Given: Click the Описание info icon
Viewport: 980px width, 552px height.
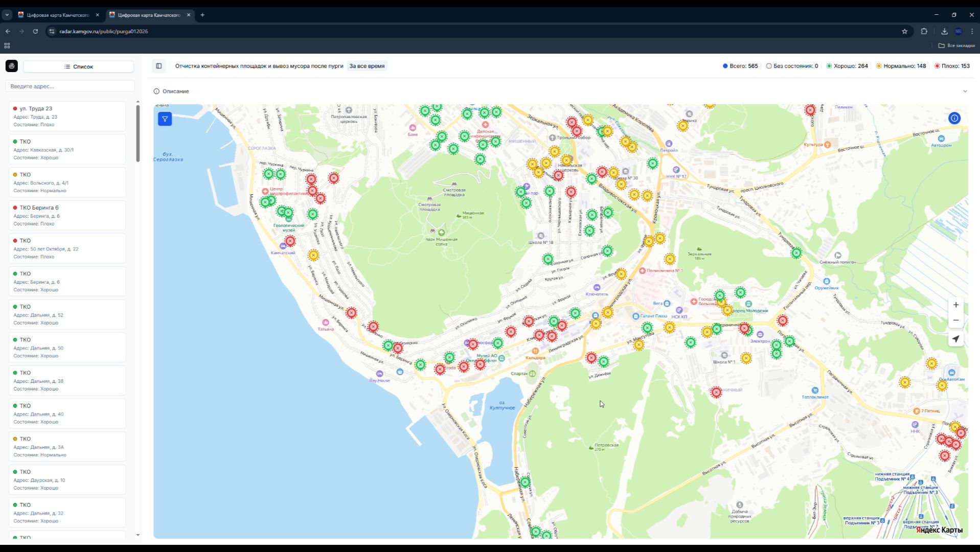Looking at the screenshot, I should pyautogui.click(x=156, y=91).
